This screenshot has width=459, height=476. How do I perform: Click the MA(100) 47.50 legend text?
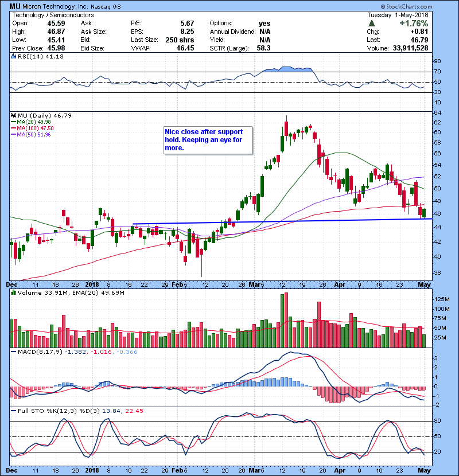point(35,128)
